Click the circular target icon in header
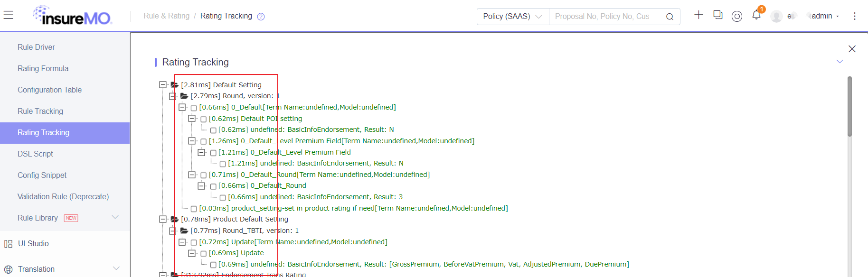Image resolution: width=868 pixels, height=277 pixels. click(x=737, y=16)
